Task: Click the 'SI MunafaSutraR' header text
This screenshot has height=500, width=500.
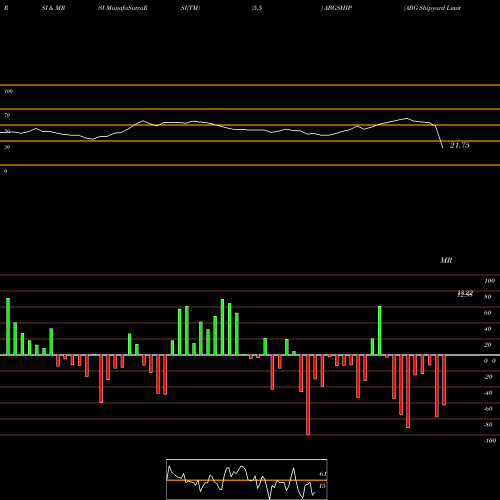Action: 123,8
